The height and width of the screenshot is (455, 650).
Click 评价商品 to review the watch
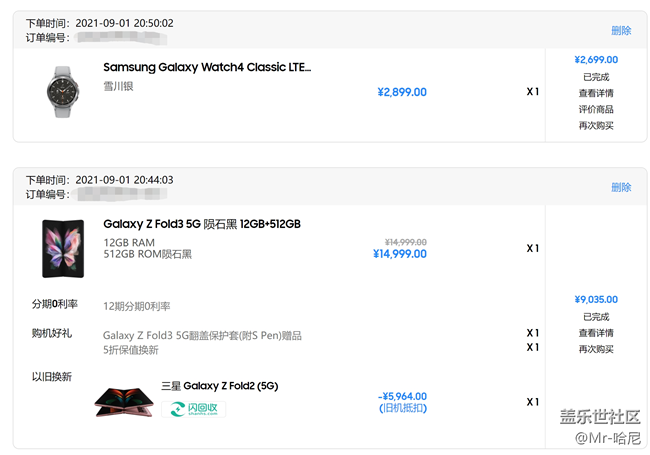click(x=596, y=109)
